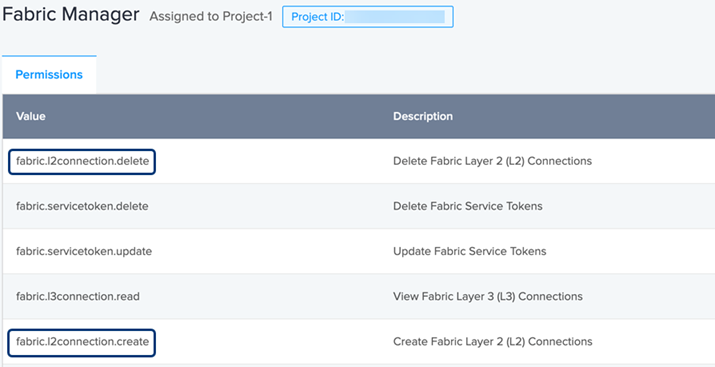Click the Value column header

click(31, 116)
